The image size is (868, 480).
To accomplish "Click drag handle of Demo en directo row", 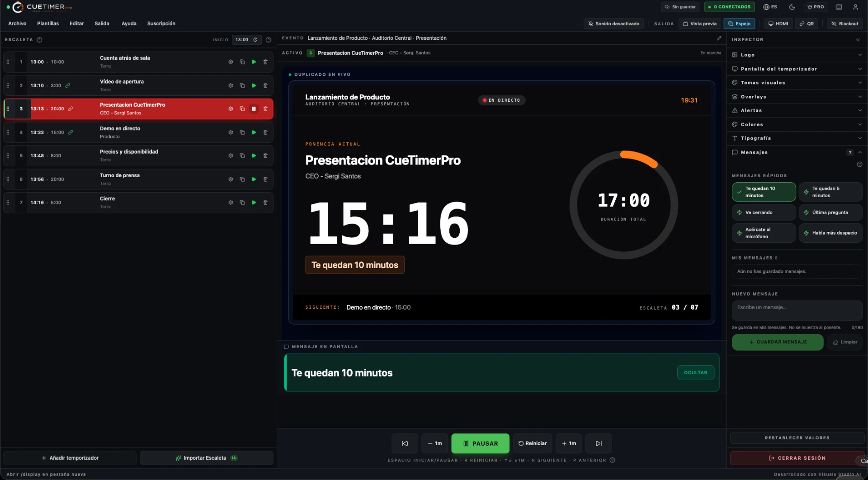I will 8,132.
